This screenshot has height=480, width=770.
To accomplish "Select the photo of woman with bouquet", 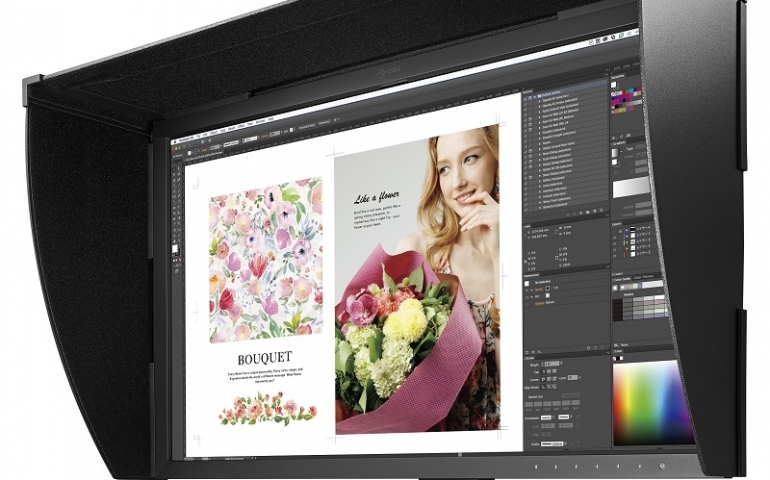I will (x=417, y=279).
